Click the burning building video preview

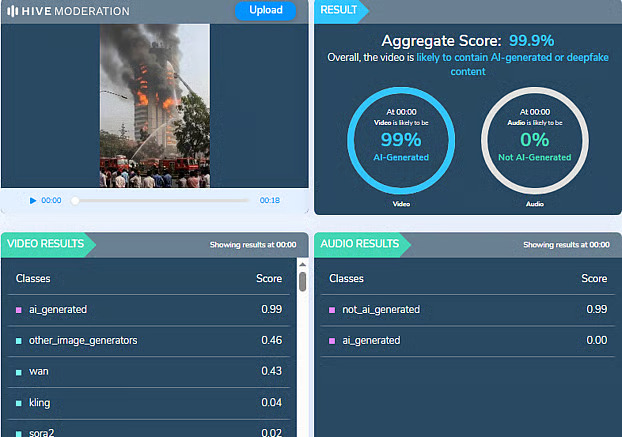pos(154,105)
